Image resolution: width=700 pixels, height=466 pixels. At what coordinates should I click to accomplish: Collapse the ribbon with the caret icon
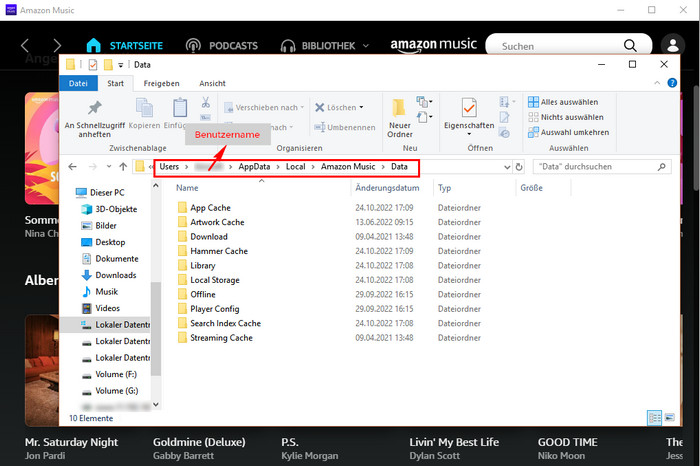(x=657, y=83)
